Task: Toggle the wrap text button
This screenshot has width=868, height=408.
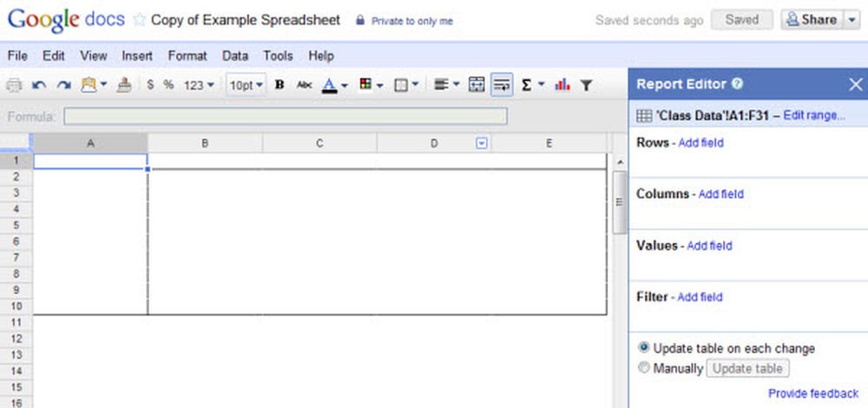Action: [x=502, y=85]
